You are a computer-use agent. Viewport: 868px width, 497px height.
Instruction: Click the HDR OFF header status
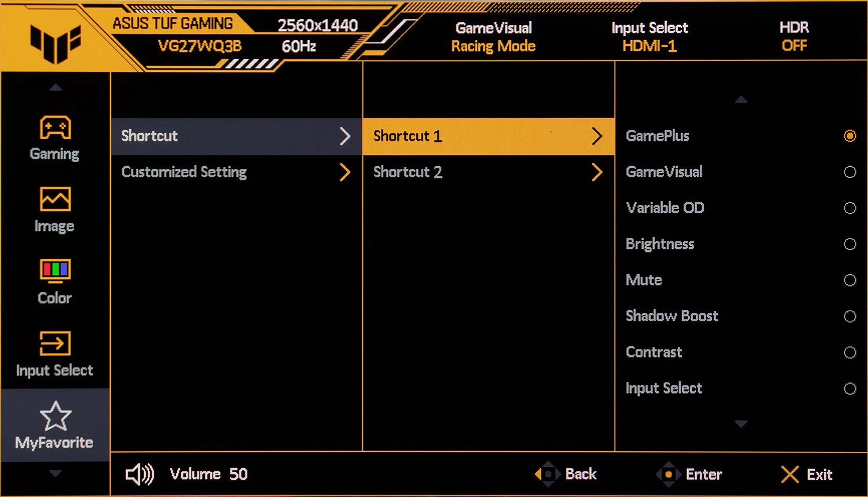(794, 37)
